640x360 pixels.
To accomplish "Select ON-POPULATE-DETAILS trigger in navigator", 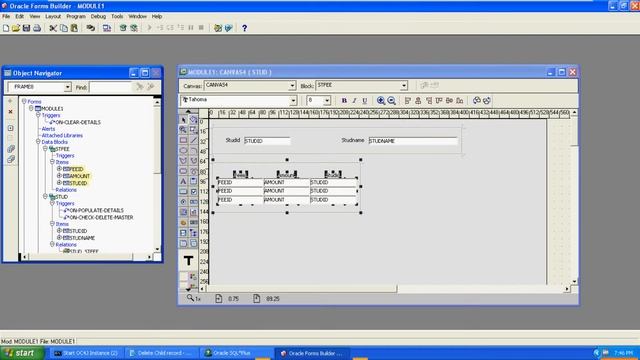I will coord(96,210).
